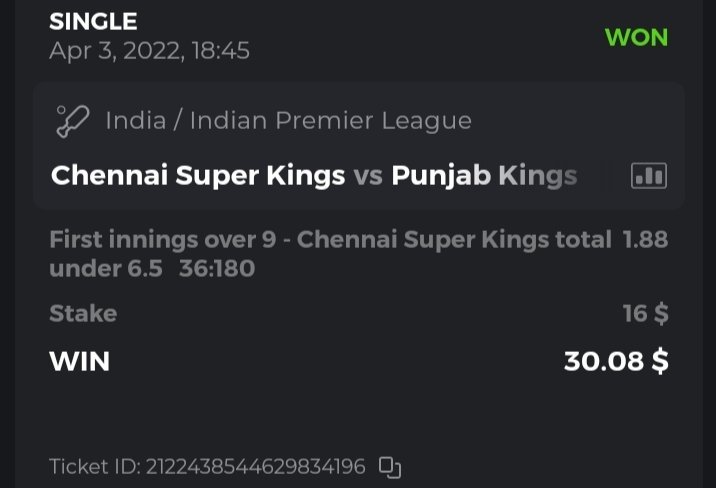Image resolution: width=716 pixels, height=488 pixels.
Task: Click the cricket bat sport icon
Action: coord(73,122)
